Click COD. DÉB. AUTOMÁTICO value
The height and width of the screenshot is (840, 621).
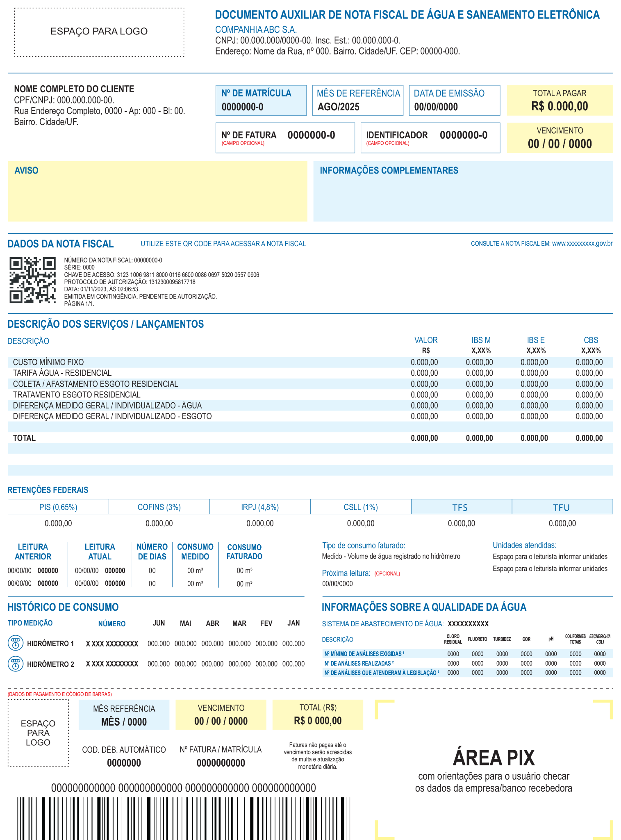124,763
